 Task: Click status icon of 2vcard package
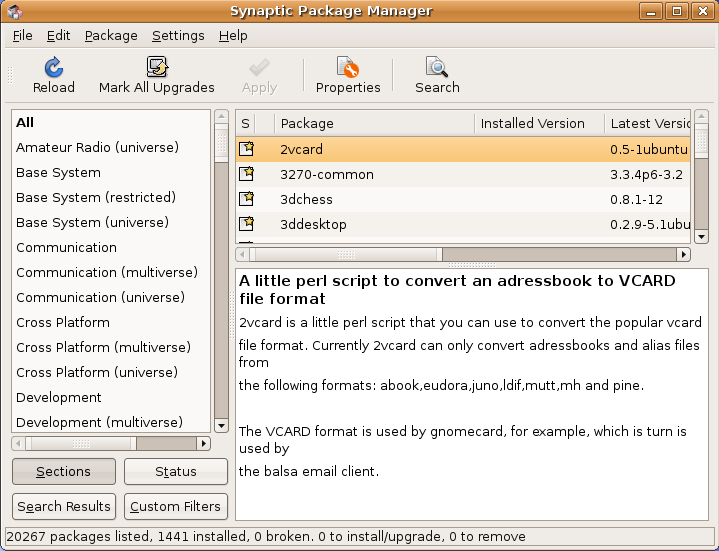(x=247, y=149)
